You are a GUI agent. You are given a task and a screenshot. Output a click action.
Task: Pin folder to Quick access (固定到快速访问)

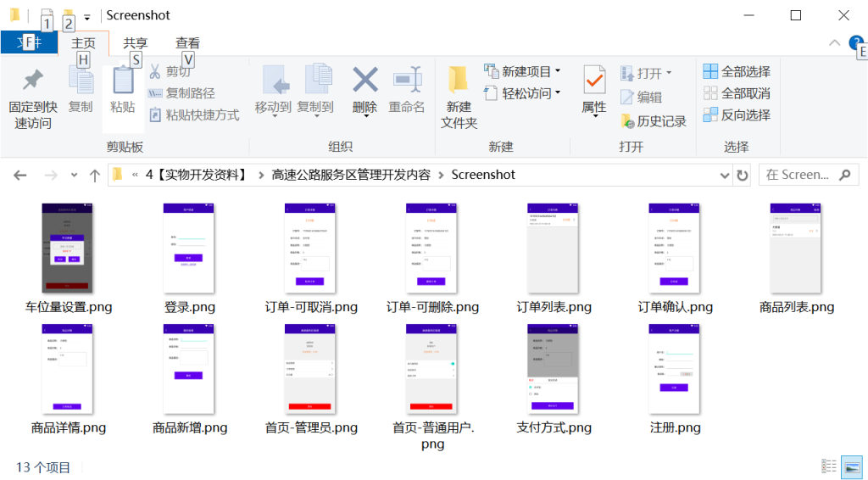pyautogui.click(x=33, y=98)
